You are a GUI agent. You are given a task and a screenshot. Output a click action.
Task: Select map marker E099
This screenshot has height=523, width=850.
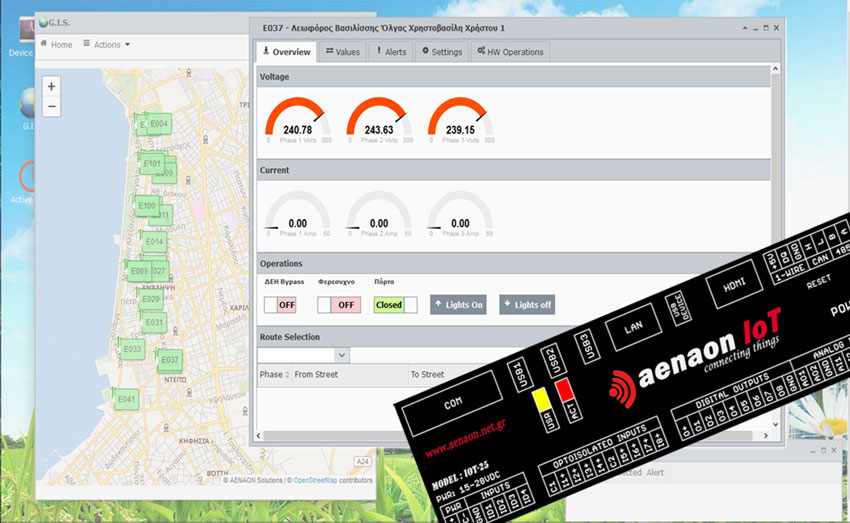(x=139, y=271)
